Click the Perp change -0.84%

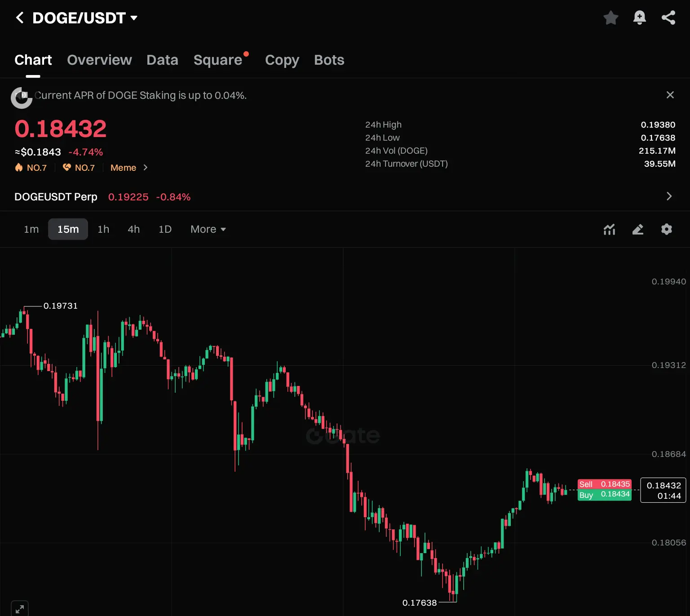pyautogui.click(x=173, y=197)
